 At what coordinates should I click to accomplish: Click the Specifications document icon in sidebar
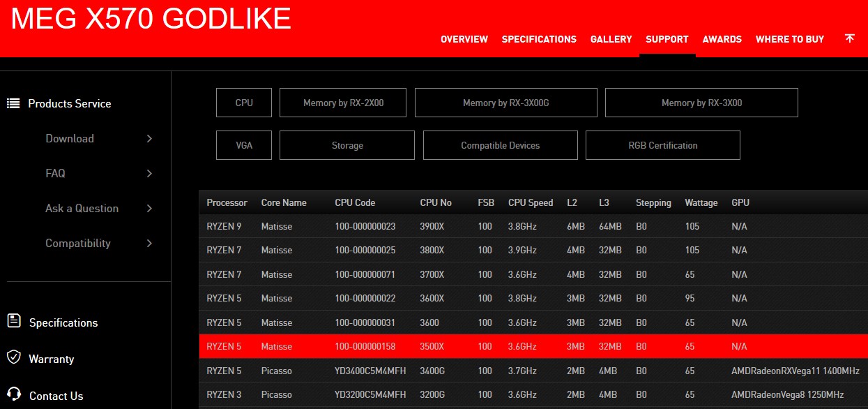click(x=13, y=320)
